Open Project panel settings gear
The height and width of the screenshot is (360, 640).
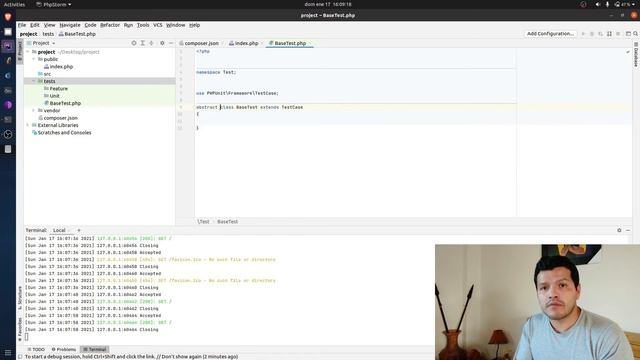point(162,43)
